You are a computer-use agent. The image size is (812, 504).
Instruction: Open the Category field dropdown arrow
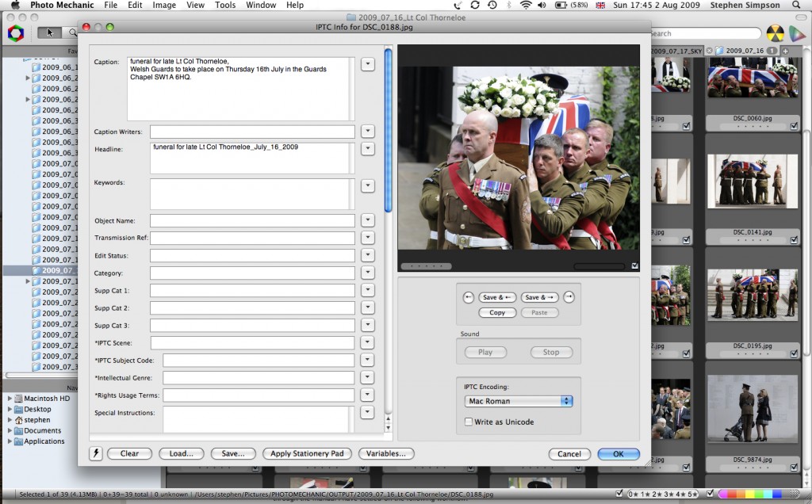point(368,273)
